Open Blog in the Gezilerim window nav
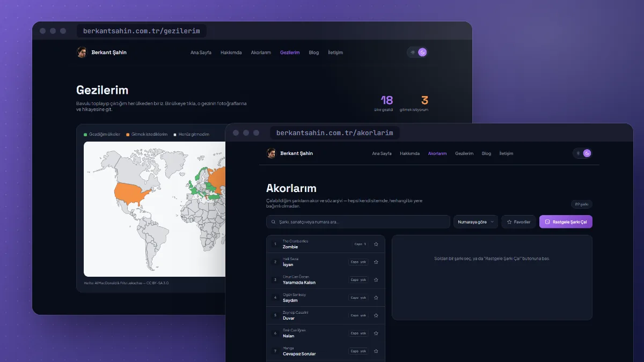This screenshot has width=644, height=362. click(314, 53)
